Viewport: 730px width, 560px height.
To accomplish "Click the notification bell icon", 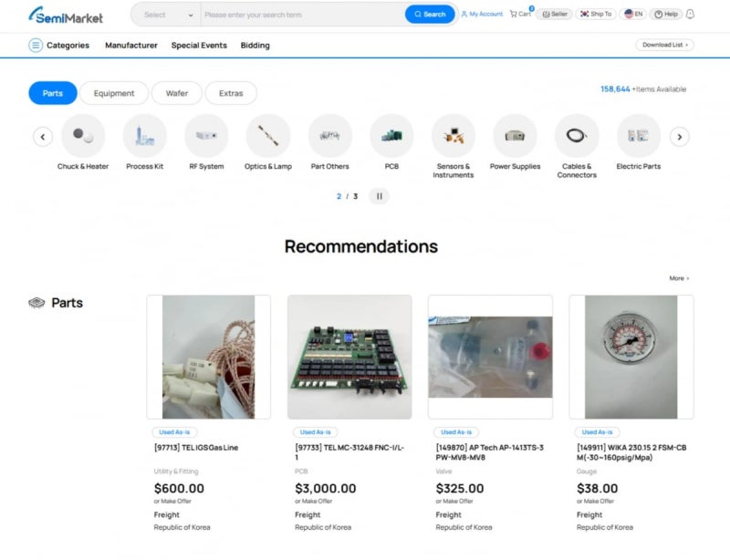I will (x=690, y=14).
